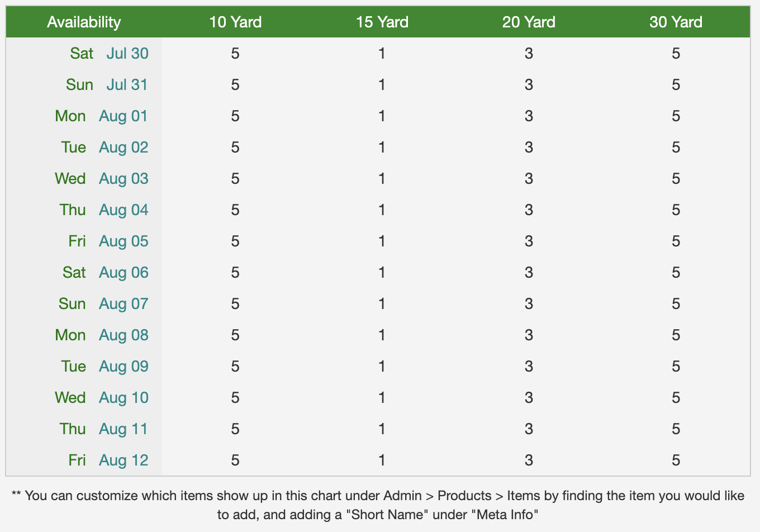Viewport: 760px width, 532px height.
Task: Click 15 Yard availability for Aug 08
Action: [382, 335]
